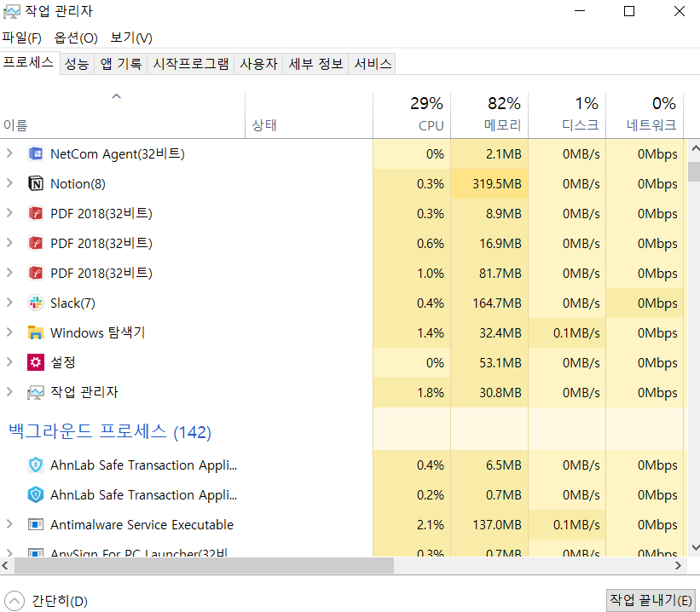Expand the PDF 2018 row with 0.6% CPU
The image size is (700, 612).
tap(9, 243)
